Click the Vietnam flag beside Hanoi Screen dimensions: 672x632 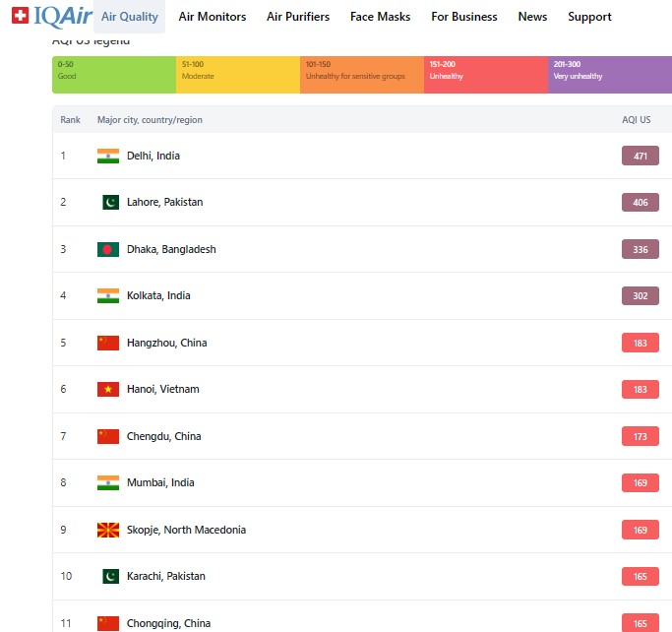(108, 389)
